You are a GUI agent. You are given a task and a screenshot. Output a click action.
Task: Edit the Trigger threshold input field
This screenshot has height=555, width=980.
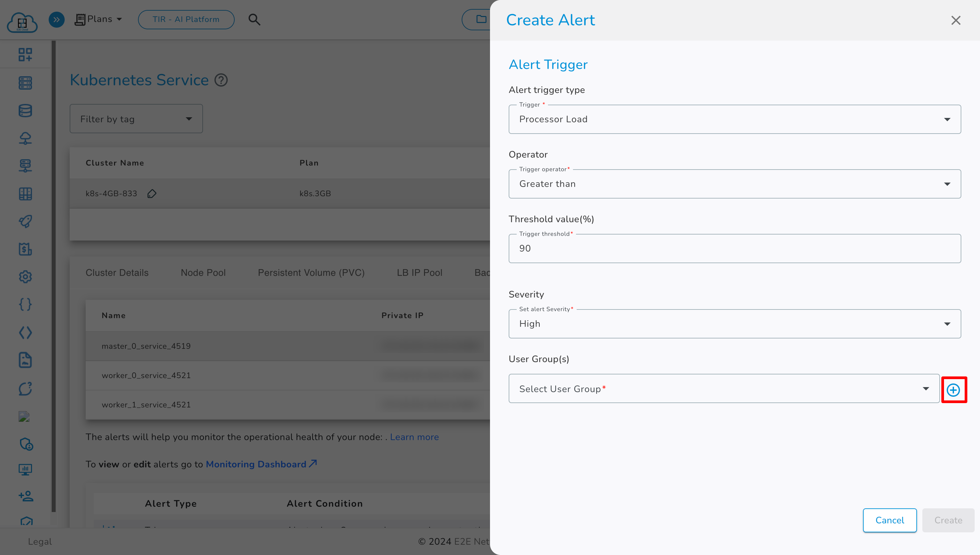click(x=734, y=248)
